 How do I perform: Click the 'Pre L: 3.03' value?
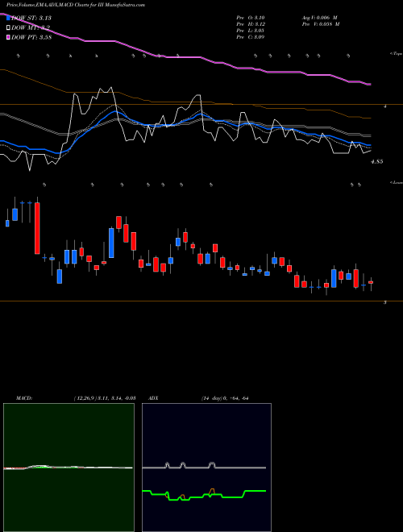(251, 31)
